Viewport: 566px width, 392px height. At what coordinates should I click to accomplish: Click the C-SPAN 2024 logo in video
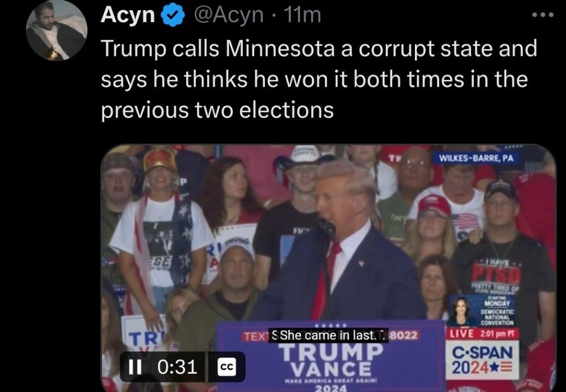pyautogui.click(x=482, y=360)
